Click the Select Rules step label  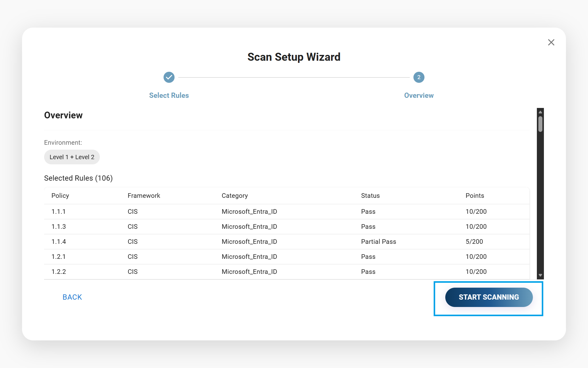coord(169,95)
